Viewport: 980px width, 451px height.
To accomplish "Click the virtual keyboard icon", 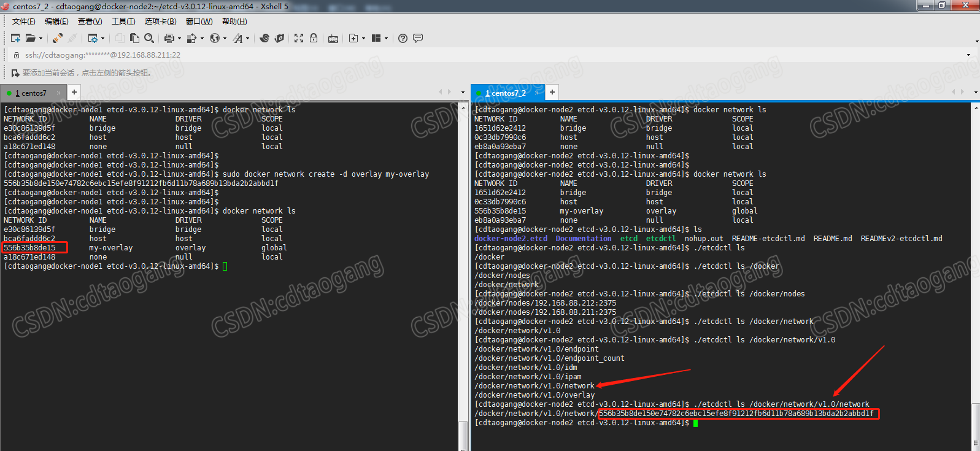I will 333,38.
